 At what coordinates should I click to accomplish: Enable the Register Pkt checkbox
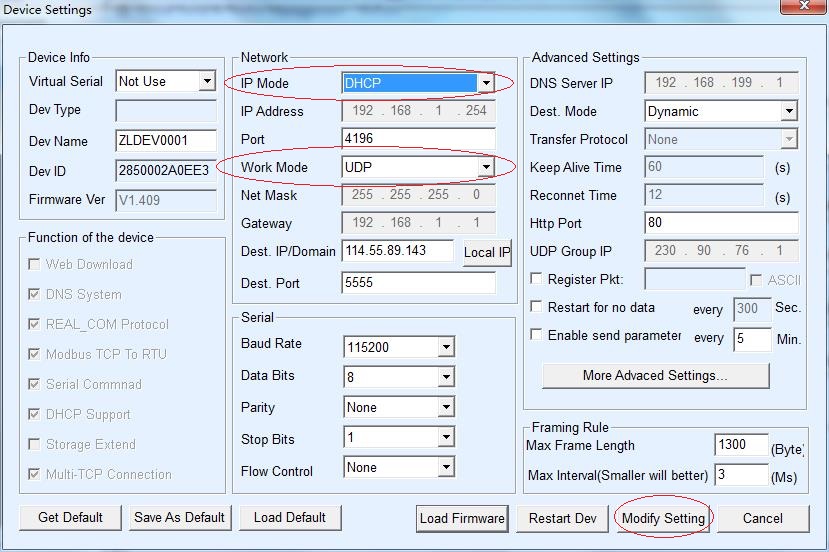tap(537, 279)
